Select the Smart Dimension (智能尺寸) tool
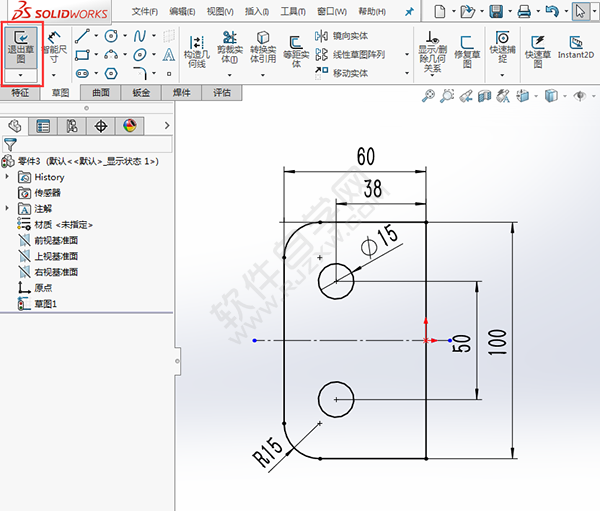The height and width of the screenshot is (511, 600). coord(54,47)
